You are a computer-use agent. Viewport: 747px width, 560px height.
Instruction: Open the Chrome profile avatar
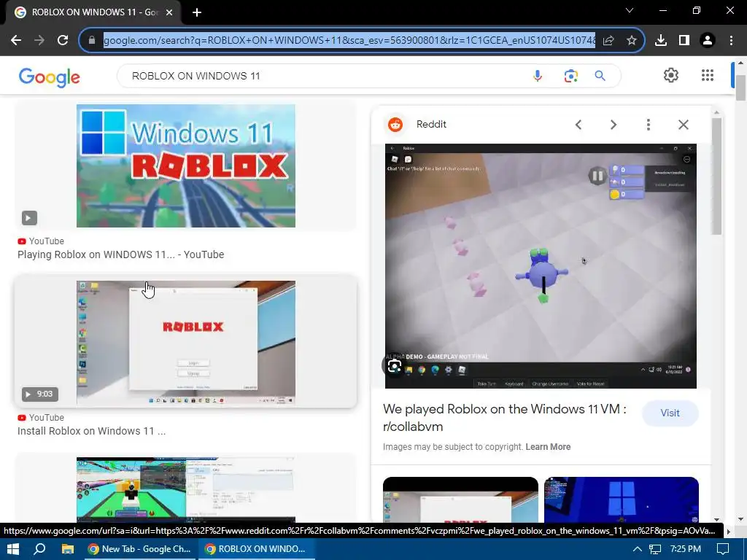[708, 40]
